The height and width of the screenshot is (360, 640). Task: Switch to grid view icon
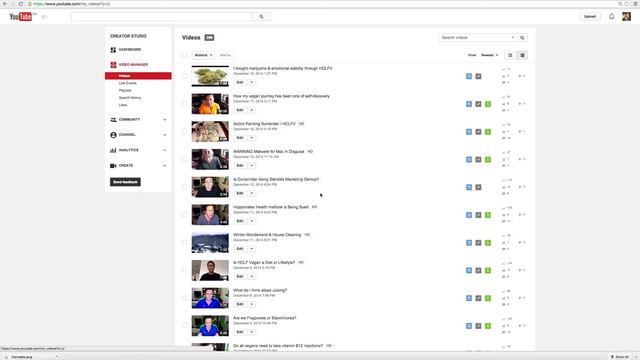[x=510, y=55]
